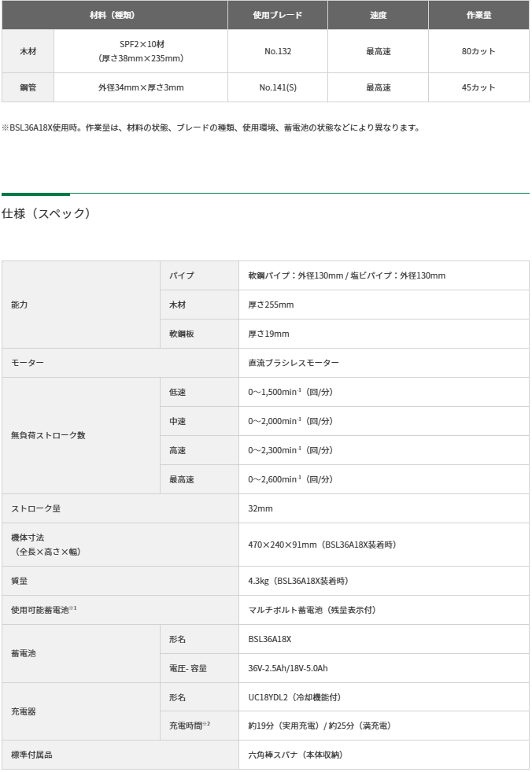Select the 32mm stroke length value
This screenshot has width=532, height=772.
pos(260,508)
